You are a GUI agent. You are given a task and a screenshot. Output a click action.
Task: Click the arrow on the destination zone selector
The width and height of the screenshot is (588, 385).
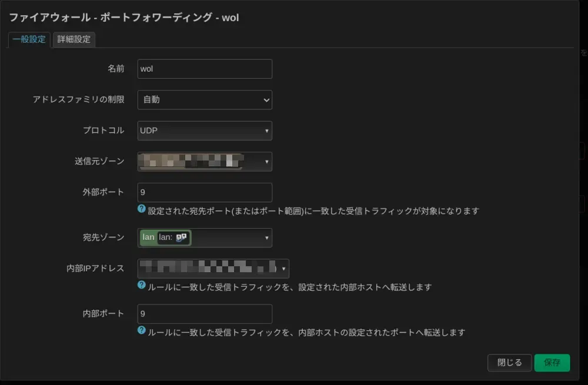266,237
